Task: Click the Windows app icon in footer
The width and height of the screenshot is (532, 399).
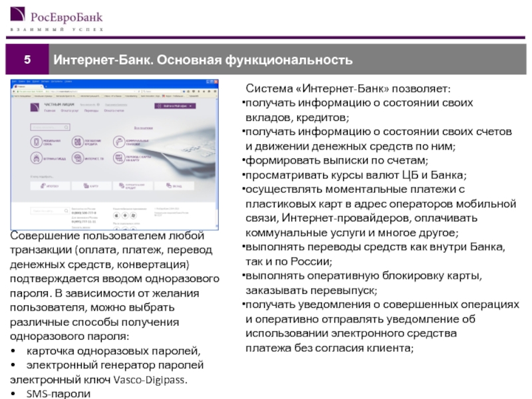Action: (x=133, y=215)
